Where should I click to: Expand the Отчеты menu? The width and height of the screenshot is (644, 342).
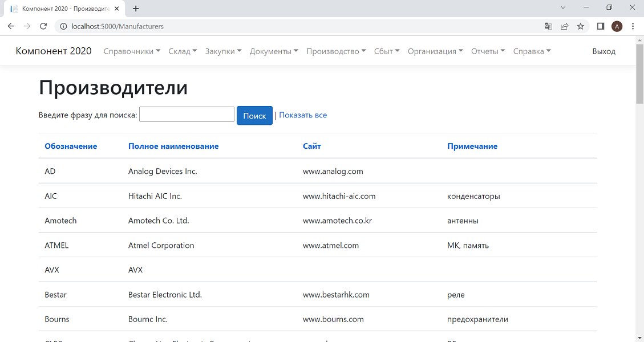tap(488, 51)
